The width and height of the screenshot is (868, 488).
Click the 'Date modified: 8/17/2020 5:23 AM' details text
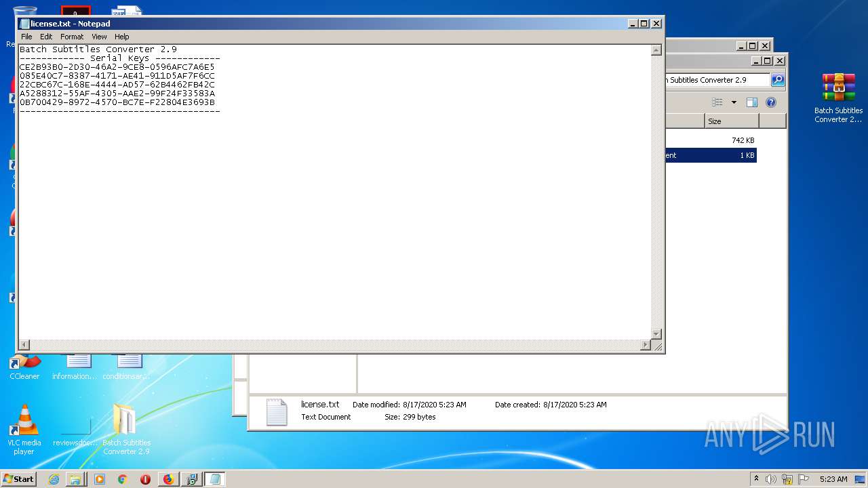pos(410,405)
